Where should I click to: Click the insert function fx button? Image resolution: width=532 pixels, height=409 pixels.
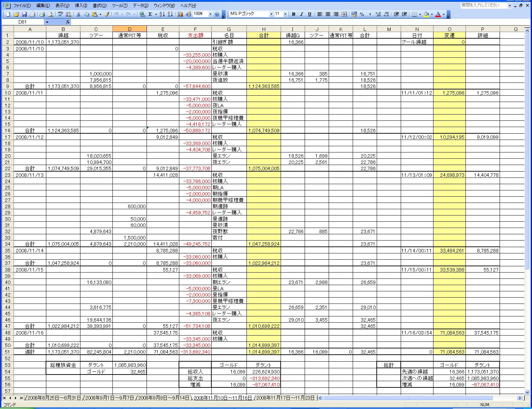(x=68, y=22)
